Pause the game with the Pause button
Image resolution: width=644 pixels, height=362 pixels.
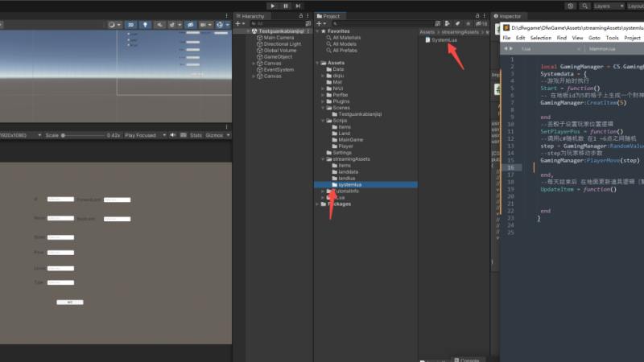[x=286, y=6]
